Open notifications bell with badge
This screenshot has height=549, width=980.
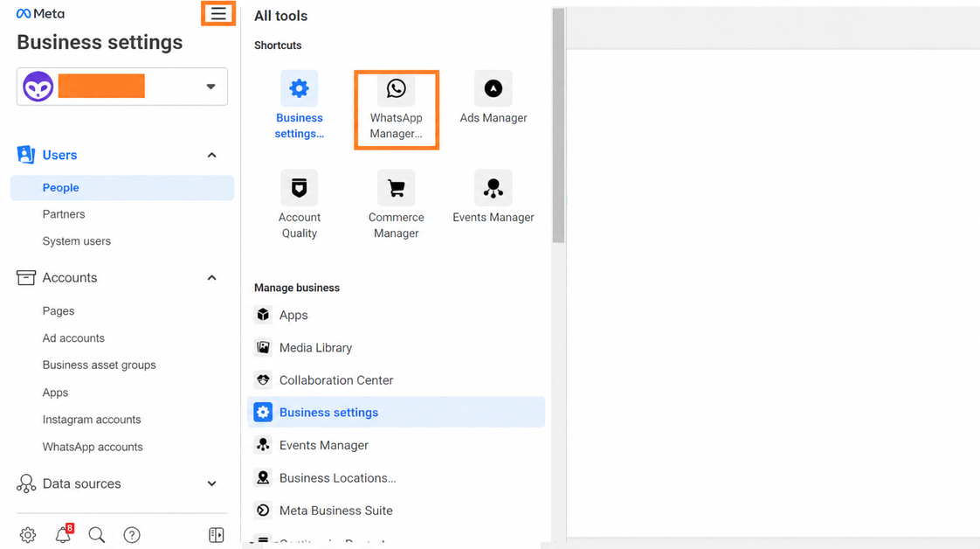[x=64, y=533]
